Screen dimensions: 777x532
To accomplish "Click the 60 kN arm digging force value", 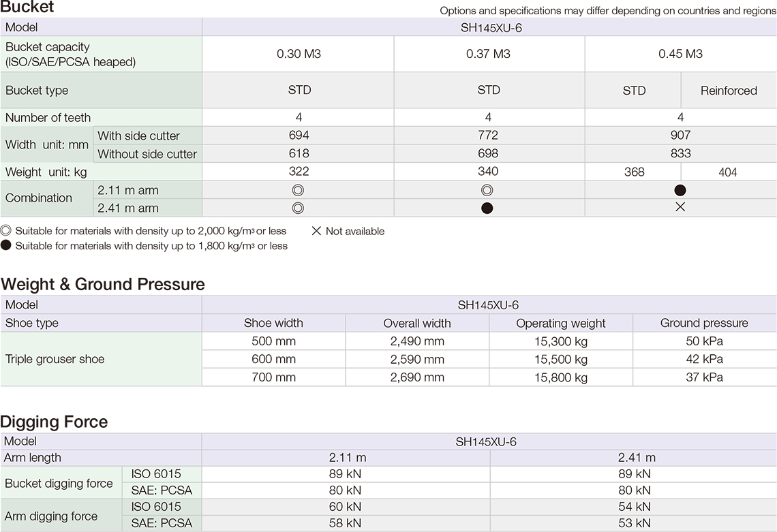I will pyautogui.click(x=344, y=507).
